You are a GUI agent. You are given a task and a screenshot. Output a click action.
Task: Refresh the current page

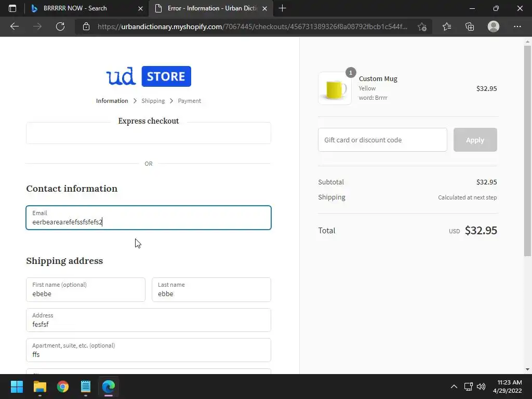coord(60,26)
